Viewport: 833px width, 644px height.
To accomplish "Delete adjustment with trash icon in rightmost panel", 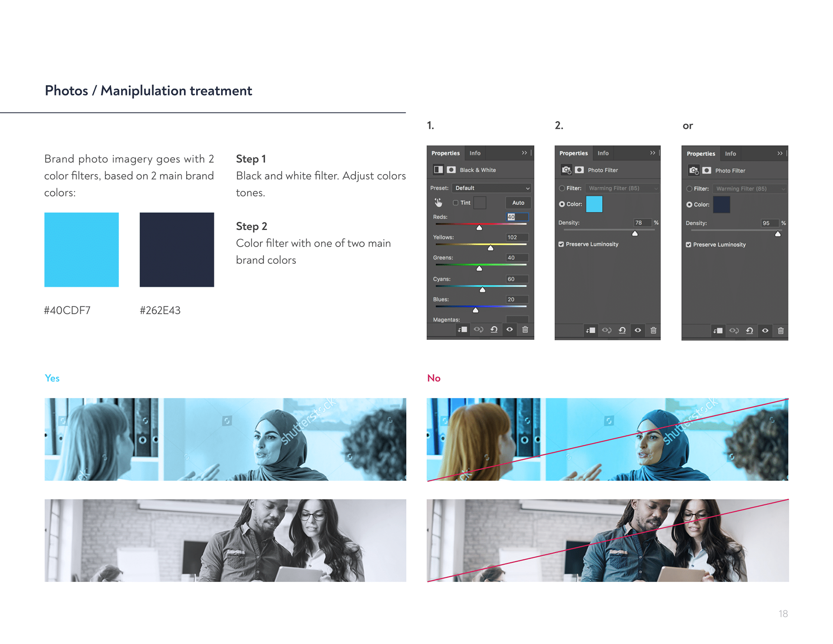I will click(x=781, y=331).
